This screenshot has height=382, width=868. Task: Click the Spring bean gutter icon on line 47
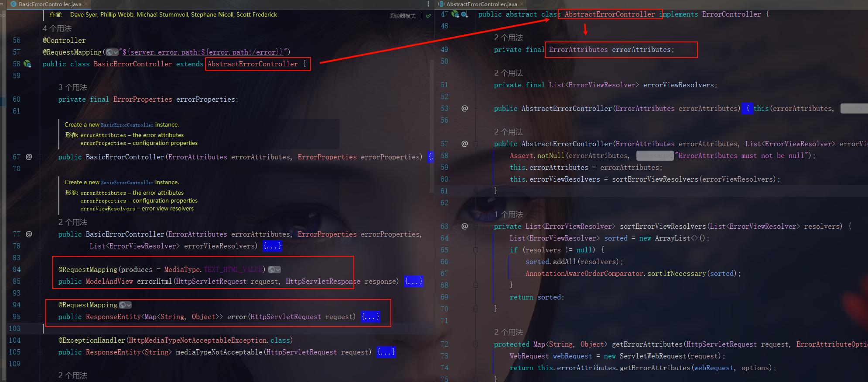coord(455,14)
